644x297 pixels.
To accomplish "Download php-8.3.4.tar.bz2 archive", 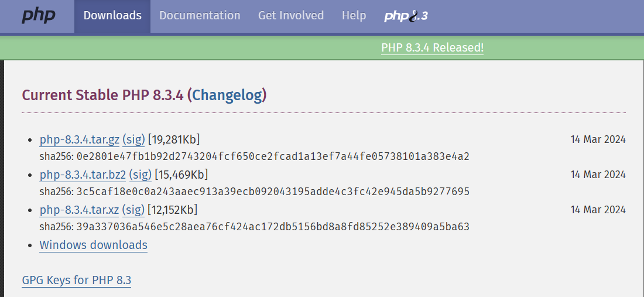I will [x=83, y=175].
